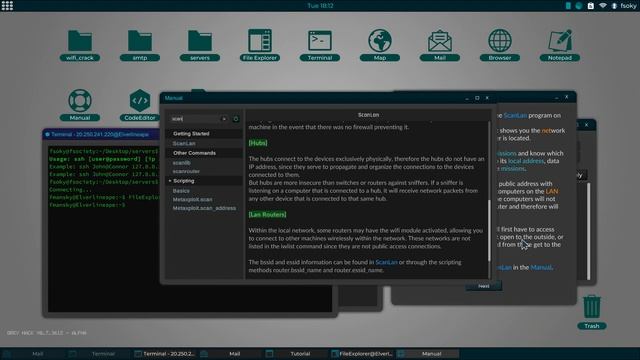640x360 pixels.
Task: Launch File Explorer from desktop
Action: [260, 45]
